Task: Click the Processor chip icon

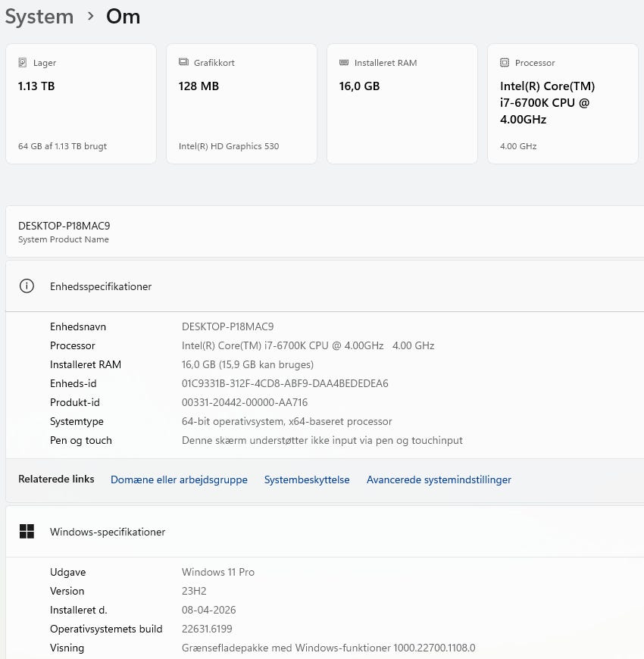Action: tap(505, 63)
